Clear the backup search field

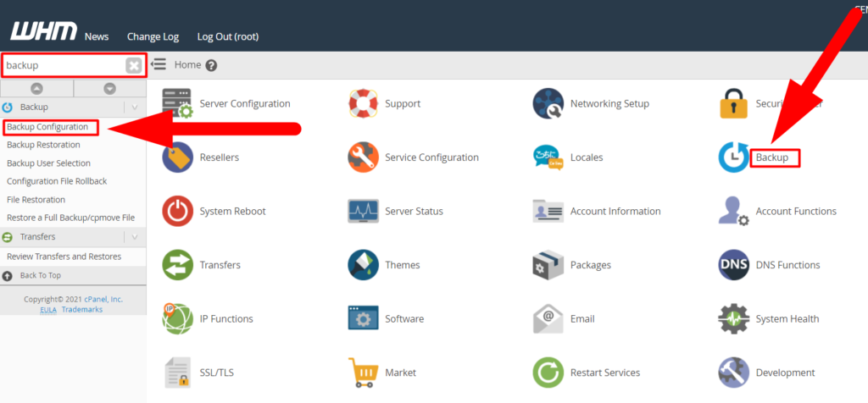point(133,66)
